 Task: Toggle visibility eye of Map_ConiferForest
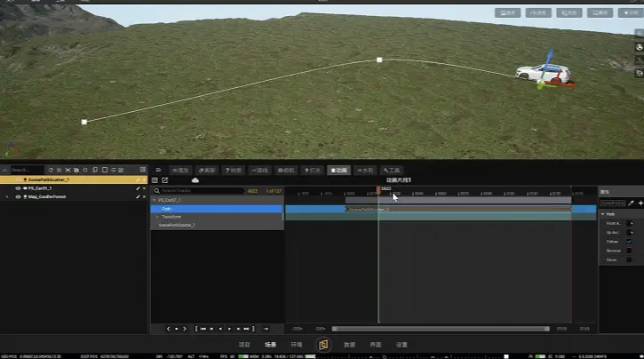(18, 196)
